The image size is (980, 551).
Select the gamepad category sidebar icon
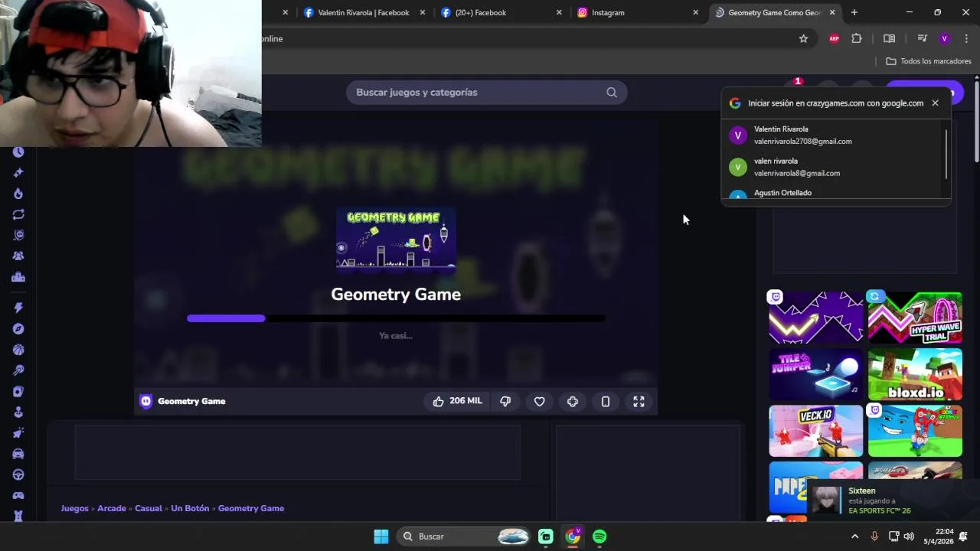tap(18, 496)
